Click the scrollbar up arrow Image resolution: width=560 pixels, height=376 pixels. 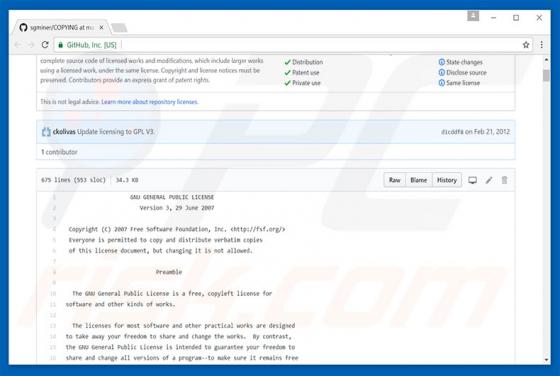546,60
